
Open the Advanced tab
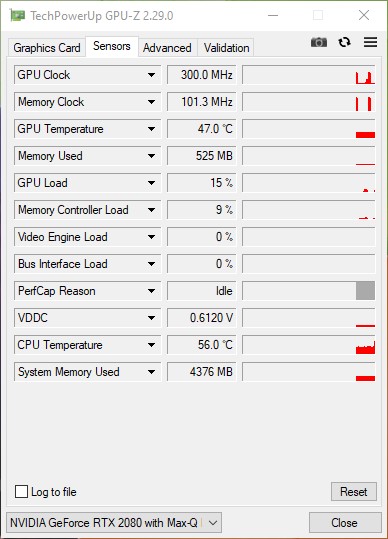(x=167, y=48)
